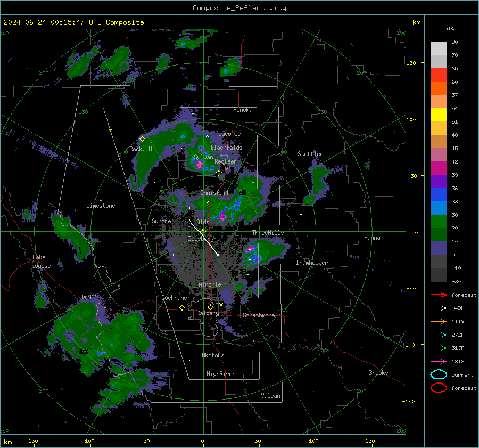Click the light gray 80 dBZ swatch
The image size is (479, 448).
[439, 48]
